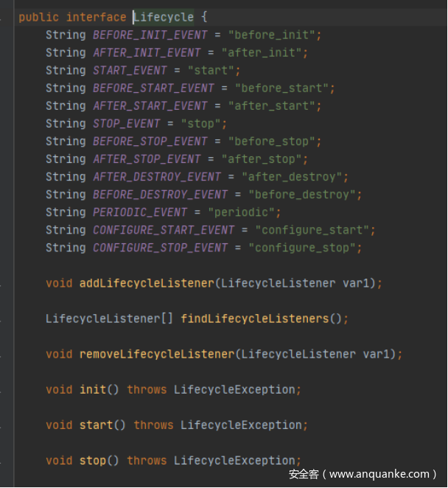Click the AFTER_DESTROY_EVENT constant
This screenshot has height=488, width=448.
(157, 177)
